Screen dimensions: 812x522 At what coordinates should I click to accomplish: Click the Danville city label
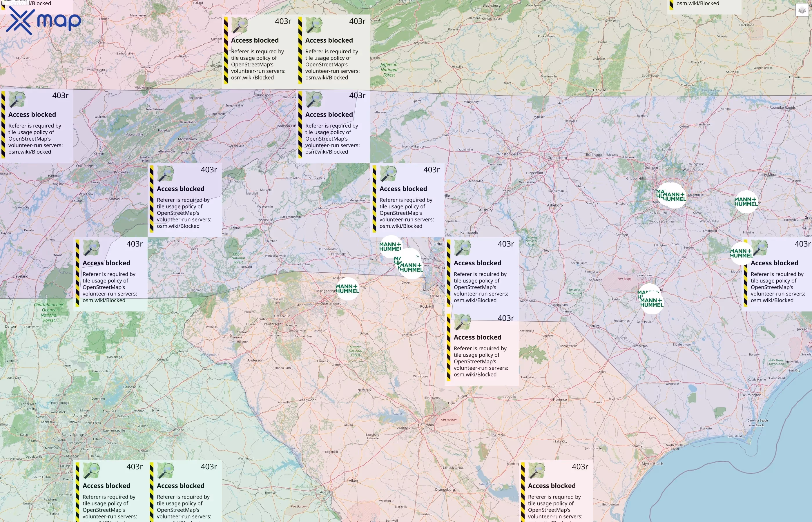[x=599, y=90]
